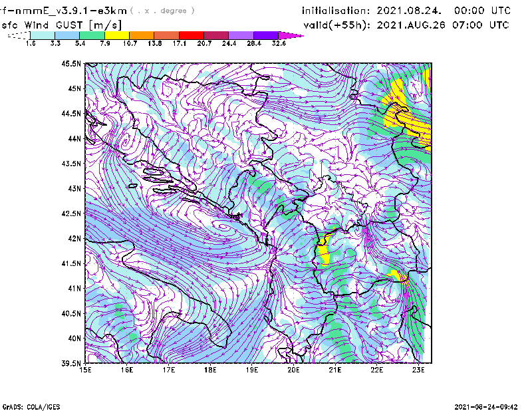Click the '43N' latitude label
The width and height of the screenshot is (532, 411).
point(74,188)
